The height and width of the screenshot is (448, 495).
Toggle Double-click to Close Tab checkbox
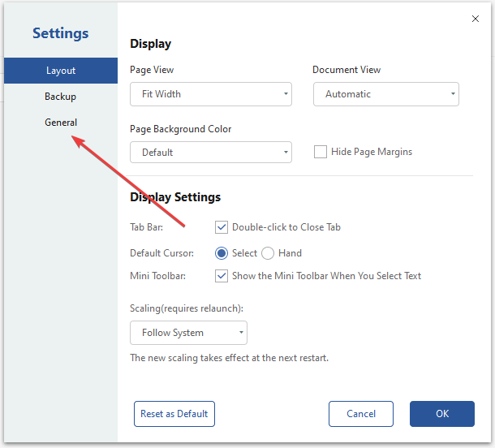pyautogui.click(x=222, y=227)
